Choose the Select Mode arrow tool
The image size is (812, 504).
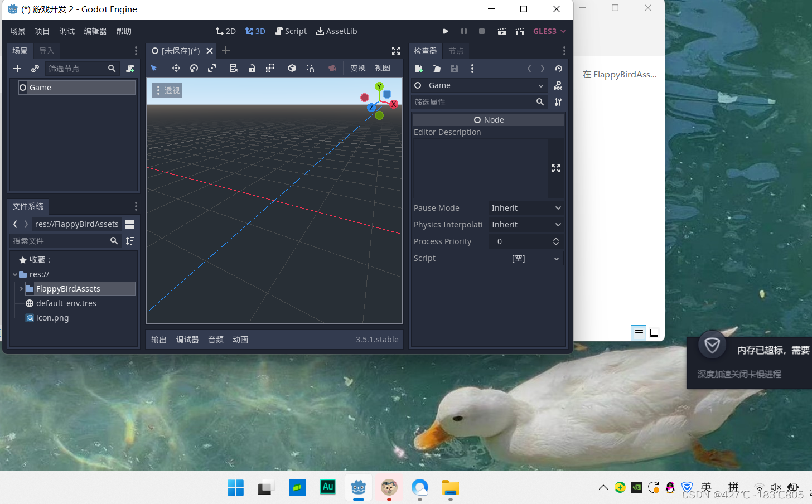[154, 68]
